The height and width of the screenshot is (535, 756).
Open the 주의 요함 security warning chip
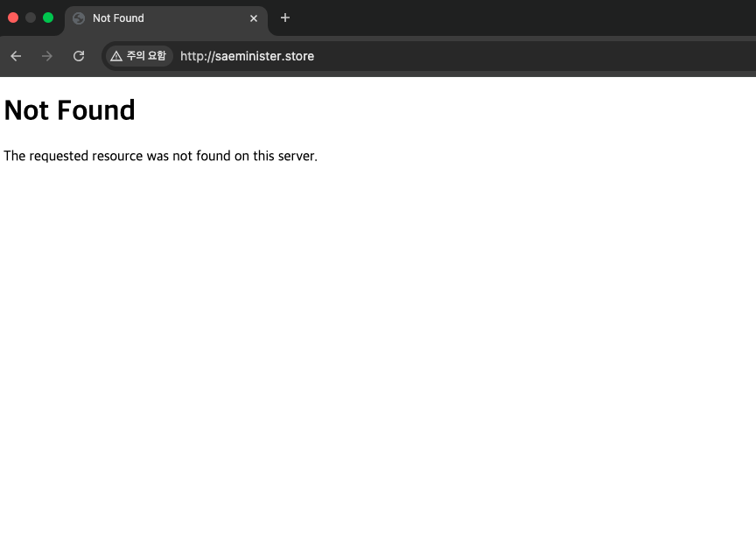pos(138,56)
